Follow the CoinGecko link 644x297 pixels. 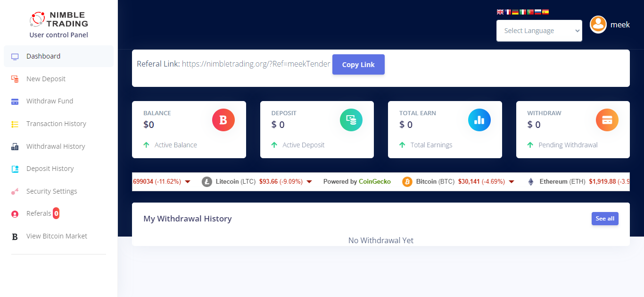[x=374, y=182]
